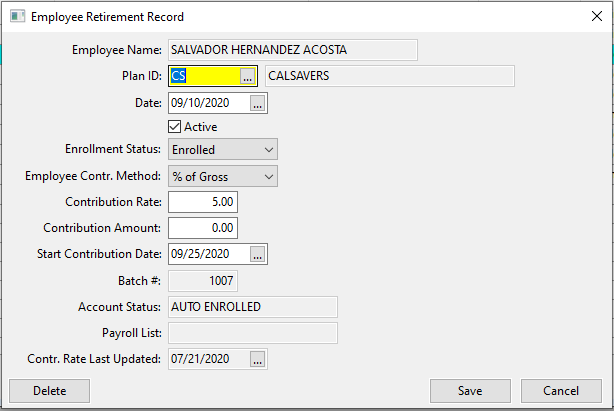
Task: Open the Plan ID lookup ellipsis button
Action: tap(249, 76)
